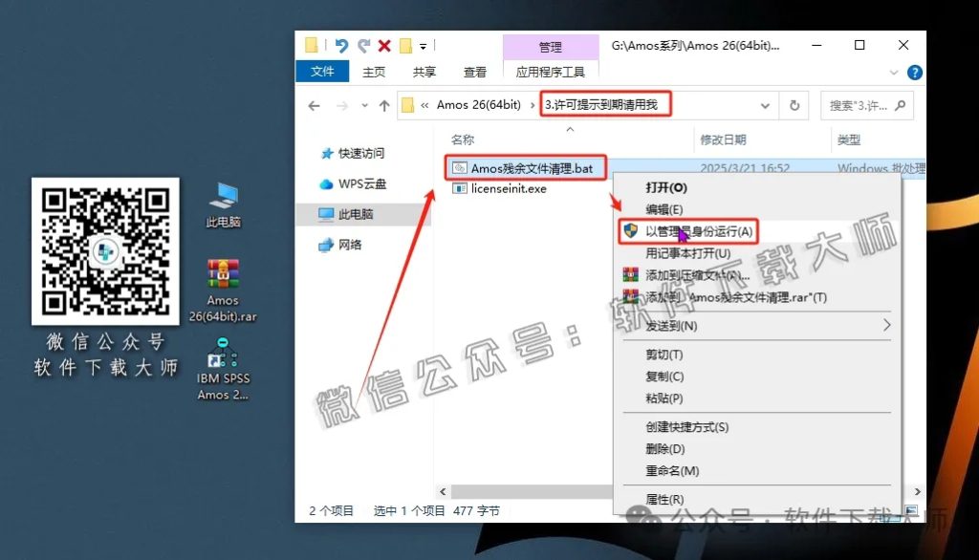Click the red X delete icon in the toolbar
Image resolution: width=979 pixels, height=560 pixels.
click(383, 45)
